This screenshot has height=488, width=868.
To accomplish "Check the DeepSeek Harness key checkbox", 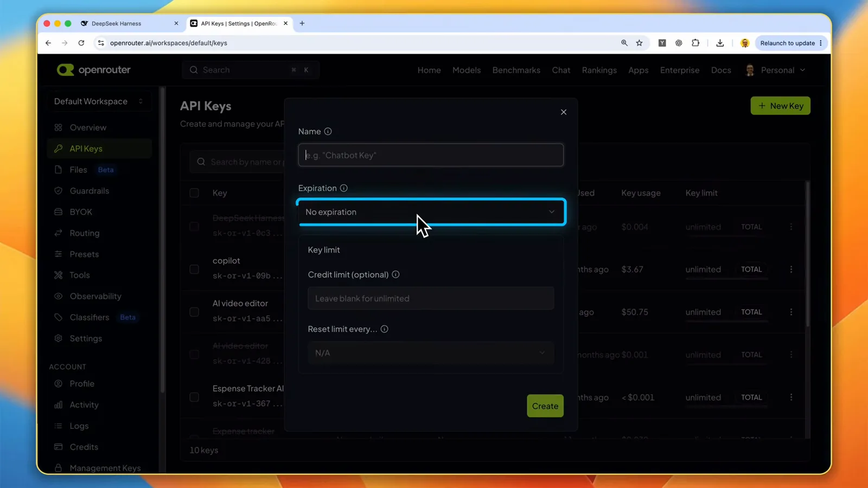I will [x=194, y=227].
